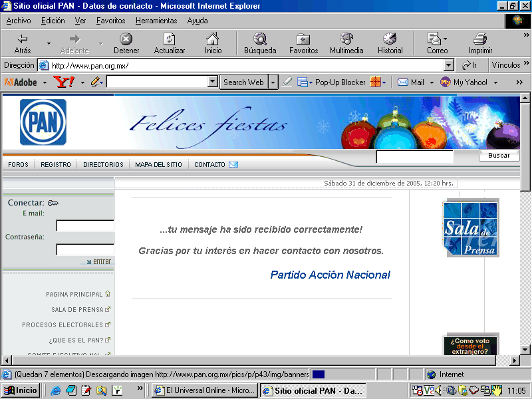Viewport: 532px width, 399px height.
Task: Open the Búsqueda search toolbar icon
Action: click(x=260, y=39)
